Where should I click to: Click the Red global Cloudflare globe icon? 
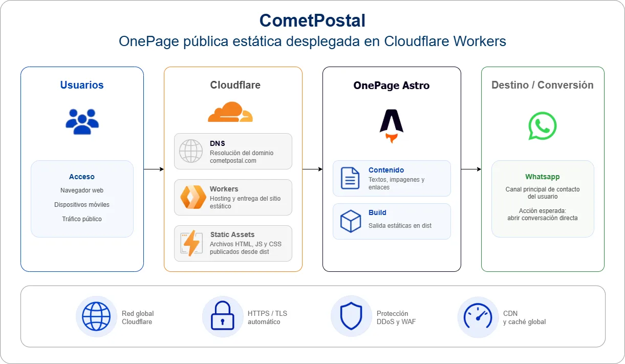pos(96,316)
